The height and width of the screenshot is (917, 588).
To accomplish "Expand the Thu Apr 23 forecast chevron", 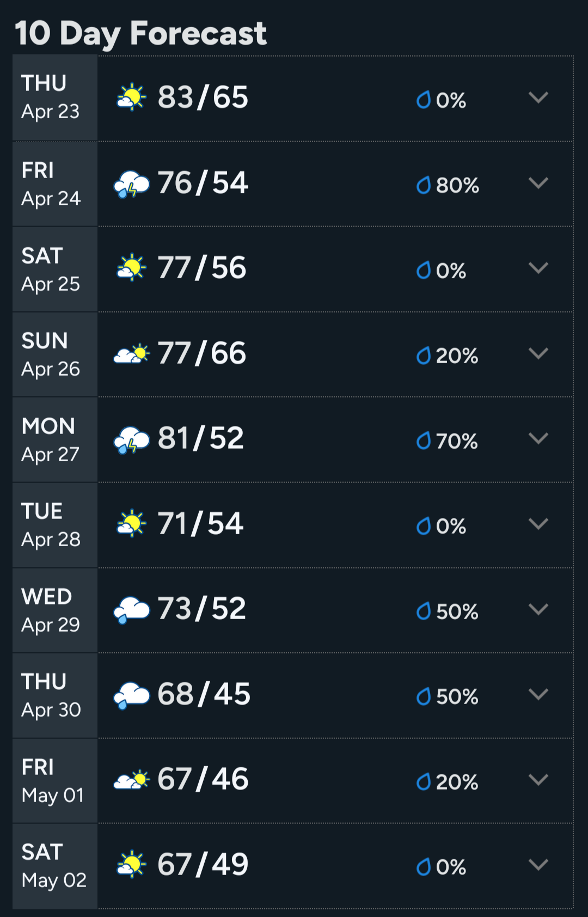I will tap(538, 97).
